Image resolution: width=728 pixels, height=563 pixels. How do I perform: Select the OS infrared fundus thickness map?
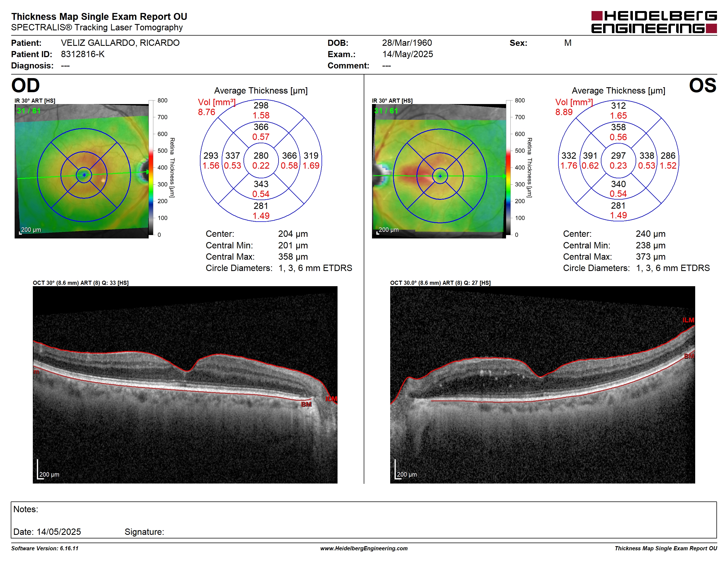pyautogui.click(x=439, y=171)
